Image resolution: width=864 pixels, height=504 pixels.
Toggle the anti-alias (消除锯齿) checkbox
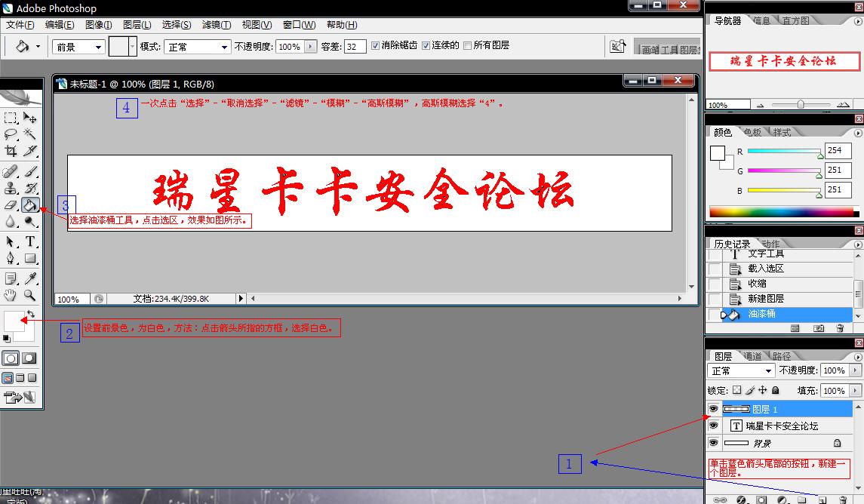pos(375,46)
